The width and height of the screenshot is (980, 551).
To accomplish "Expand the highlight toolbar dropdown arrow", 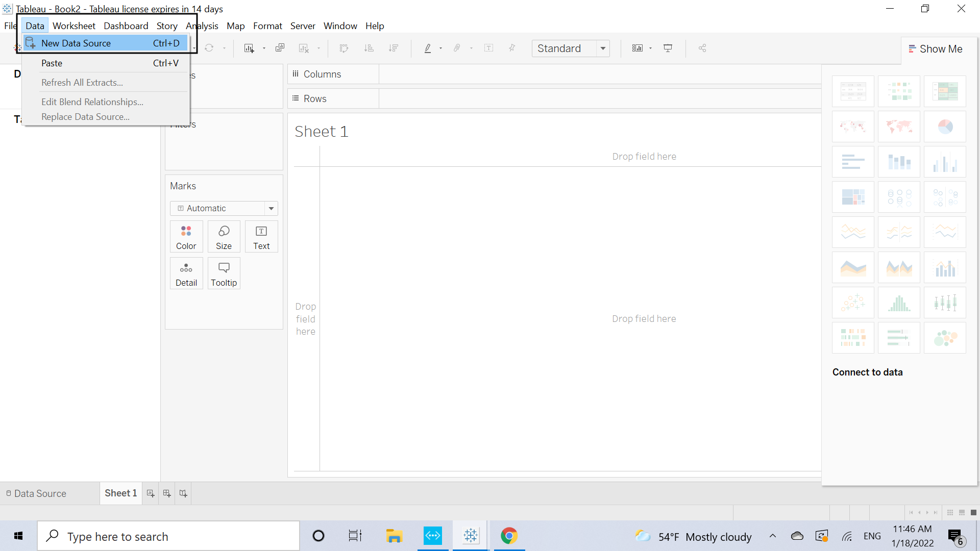I will pos(440,48).
